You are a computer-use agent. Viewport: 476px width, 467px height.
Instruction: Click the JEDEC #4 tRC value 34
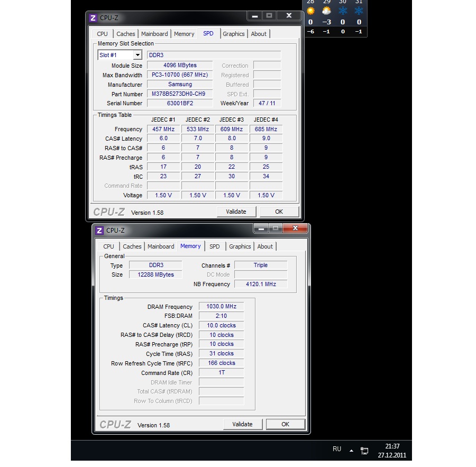[266, 176]
